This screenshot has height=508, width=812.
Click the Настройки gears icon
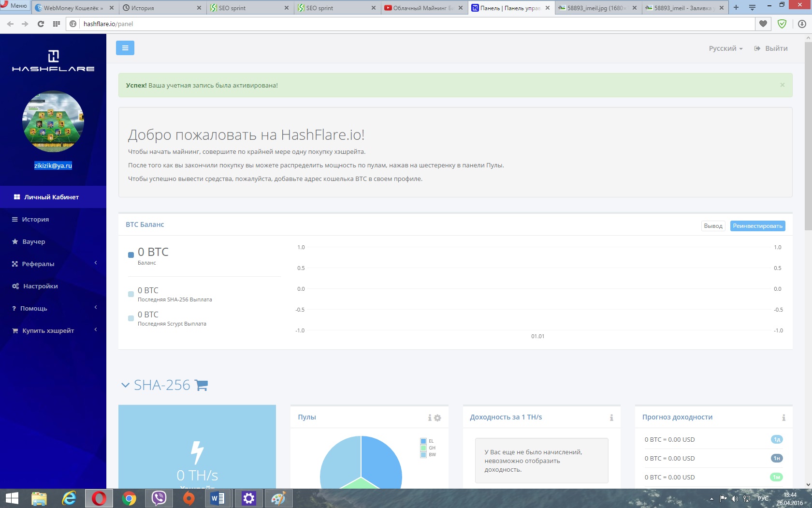point(15,286)
